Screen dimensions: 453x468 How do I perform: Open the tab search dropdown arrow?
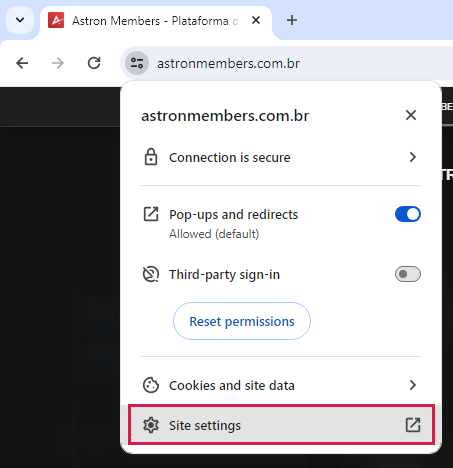click(x=20, y=20)
